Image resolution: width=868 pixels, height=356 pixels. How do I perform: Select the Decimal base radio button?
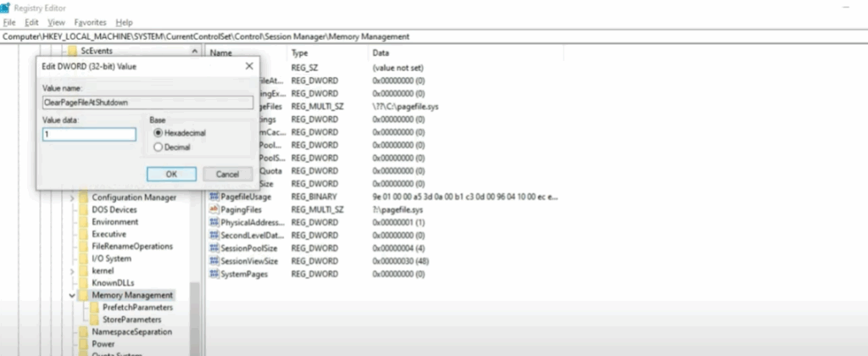[x=159, y=147]
